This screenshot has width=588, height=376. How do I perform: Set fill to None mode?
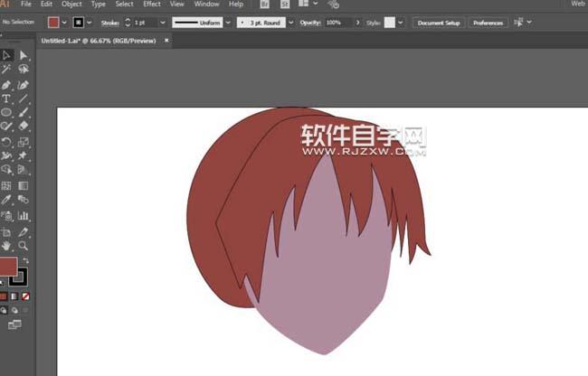25,296
